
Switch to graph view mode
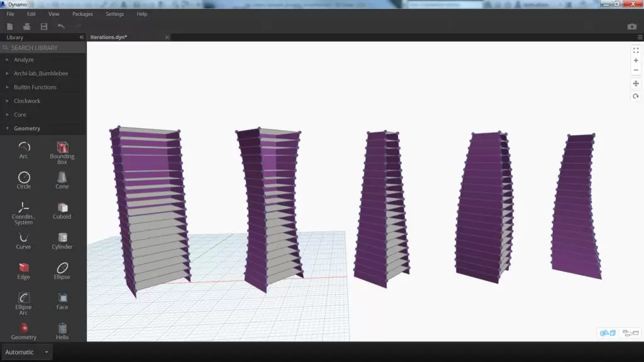tap(630, 333)
